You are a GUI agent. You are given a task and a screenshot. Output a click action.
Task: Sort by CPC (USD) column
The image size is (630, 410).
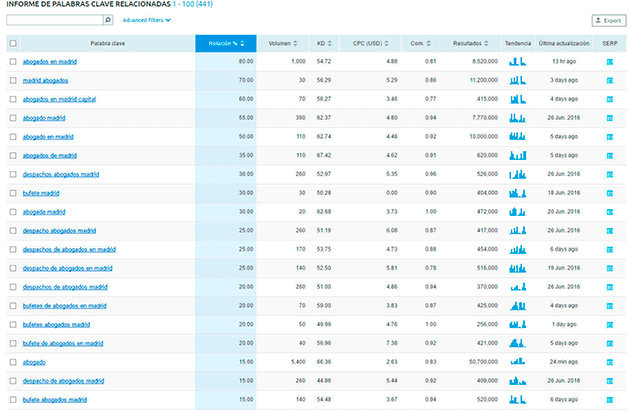[x=370, y=43]
